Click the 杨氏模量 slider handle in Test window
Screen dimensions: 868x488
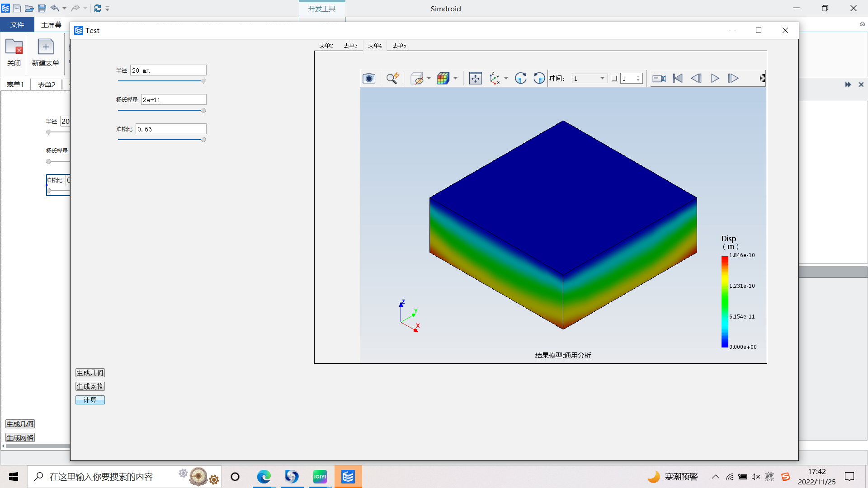203,111
